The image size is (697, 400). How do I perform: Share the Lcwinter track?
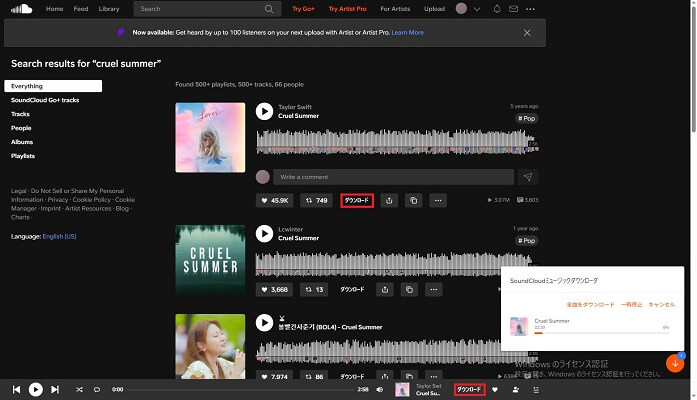tap(385, 290)
